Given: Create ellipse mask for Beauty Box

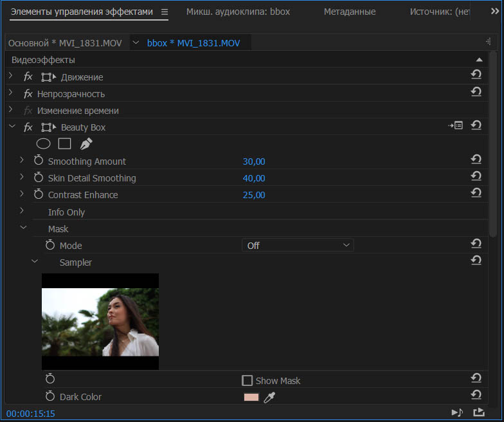Looking at the screenshot, I should coord(44,144).
